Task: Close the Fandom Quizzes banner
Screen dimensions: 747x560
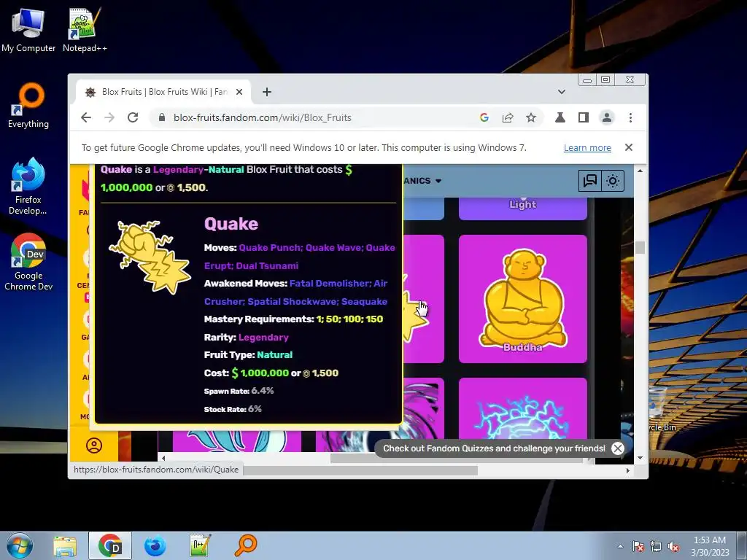Action: point(618,448)
